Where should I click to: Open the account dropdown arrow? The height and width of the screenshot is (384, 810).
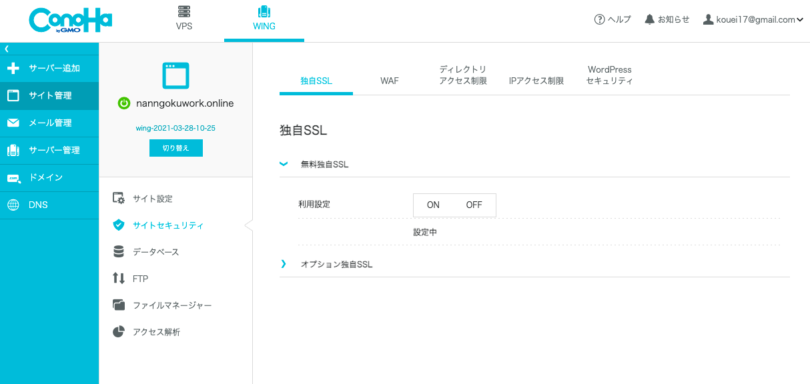tap(800, 21)
